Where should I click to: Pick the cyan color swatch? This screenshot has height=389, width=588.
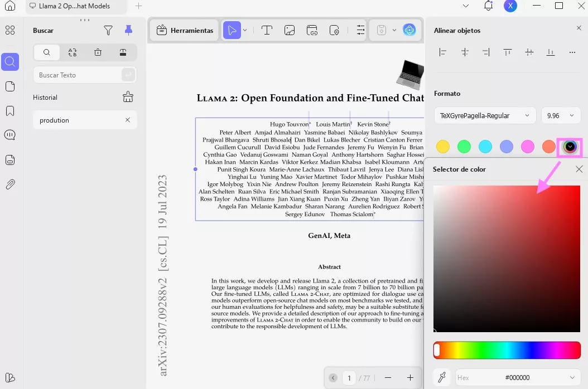(485, 147)
